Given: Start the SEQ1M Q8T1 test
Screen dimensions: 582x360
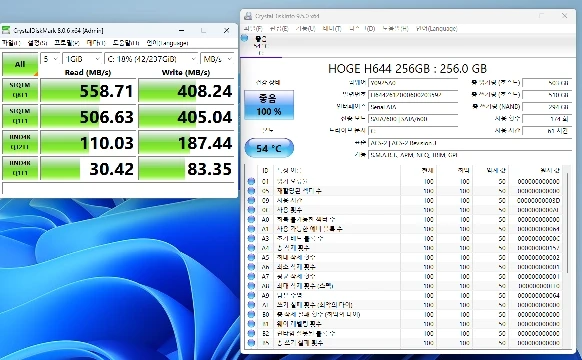Looking at the screenshot, I should pyautogui.click(x=20, y=90).
